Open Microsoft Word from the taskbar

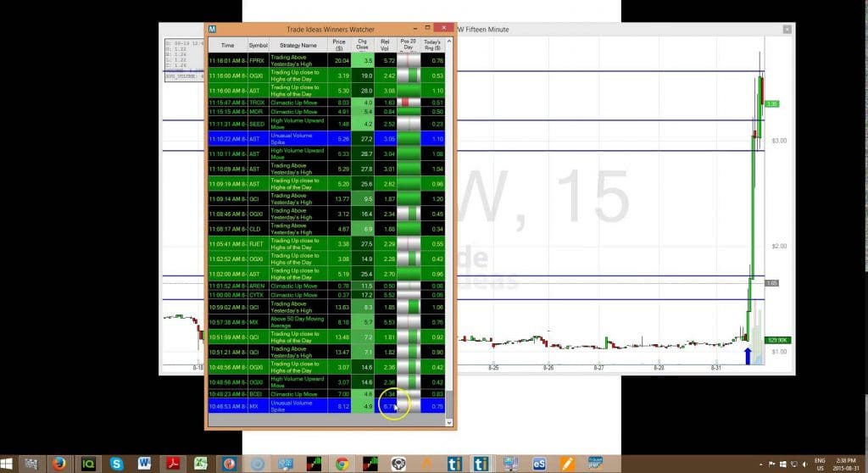[x=144, y=464]
